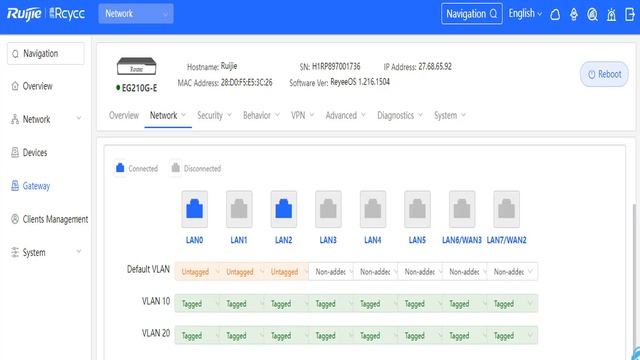The height and width of the screenshot is (360, 640).
Task: Click the Clients Management icon in sidebar
Action: (x=15, y=219)
